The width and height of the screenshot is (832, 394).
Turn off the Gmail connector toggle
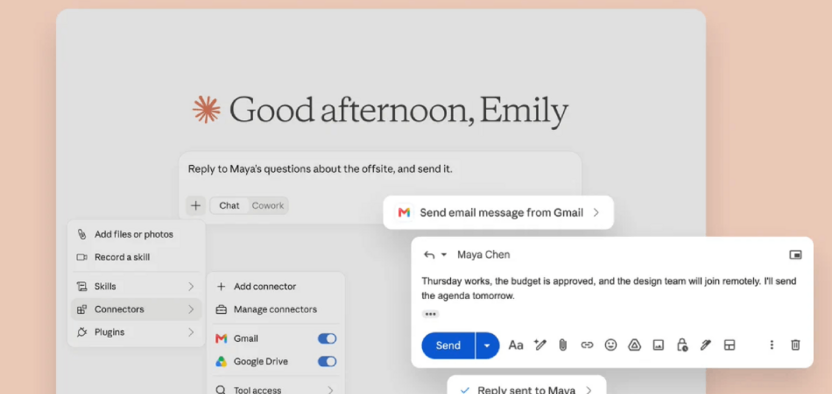coord(327,338)
